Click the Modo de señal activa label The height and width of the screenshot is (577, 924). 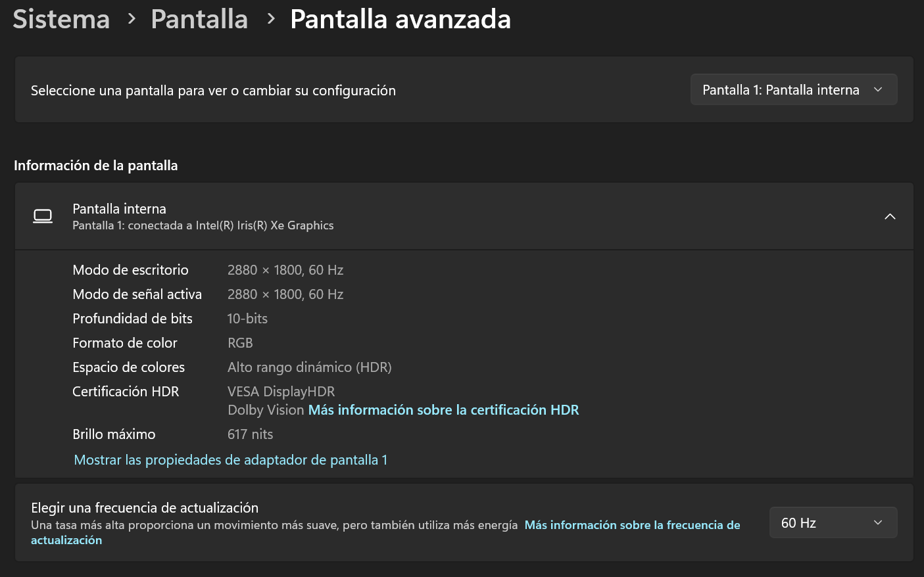[x=137, y=294]
